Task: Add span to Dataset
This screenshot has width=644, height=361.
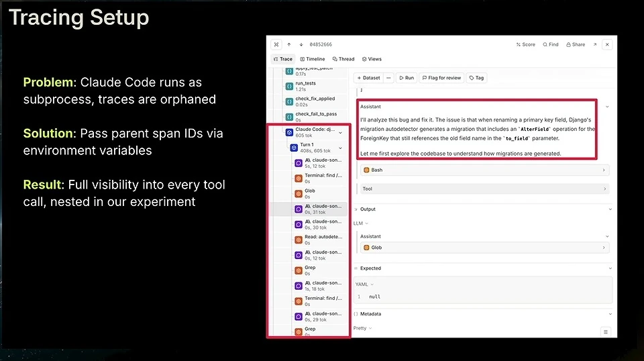Action: tap(368, 78)
